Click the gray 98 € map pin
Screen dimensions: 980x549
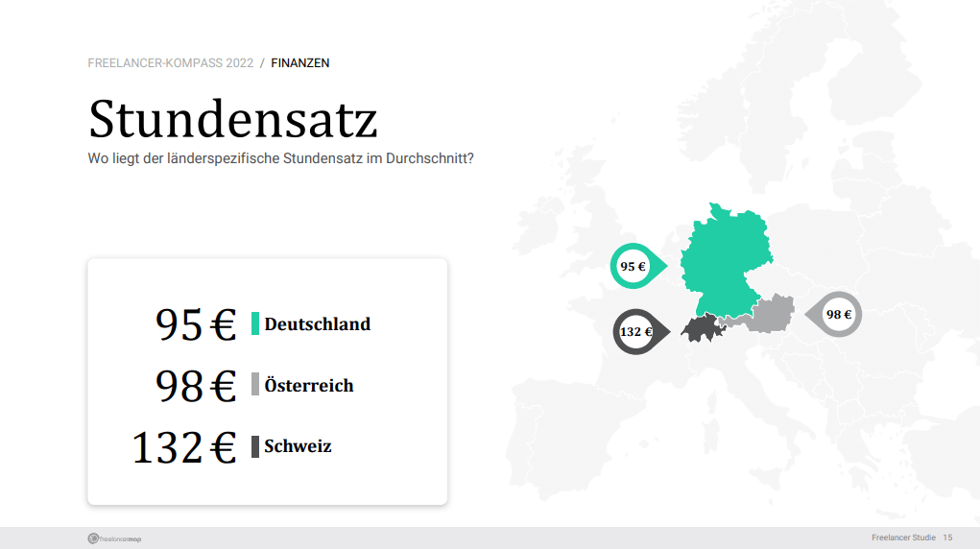click(834, 315)
